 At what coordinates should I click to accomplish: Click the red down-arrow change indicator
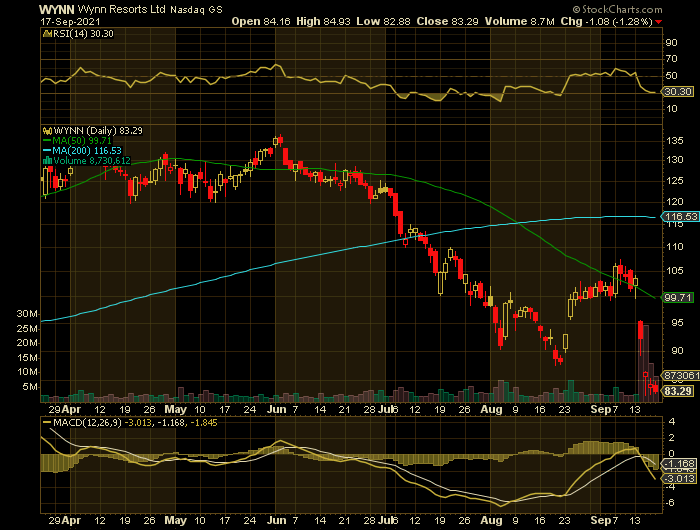(658, 22)
